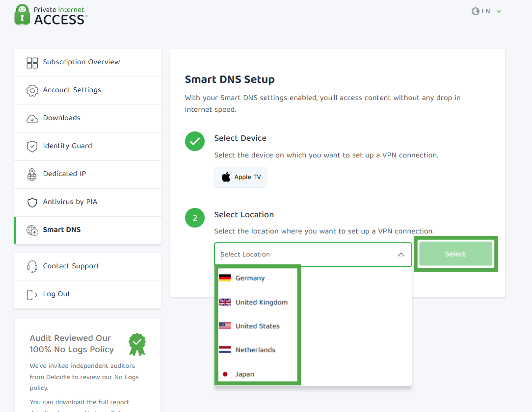Open Antivirus by PIA page
Screen dimensions: 532x412
[x=88, y=203]
